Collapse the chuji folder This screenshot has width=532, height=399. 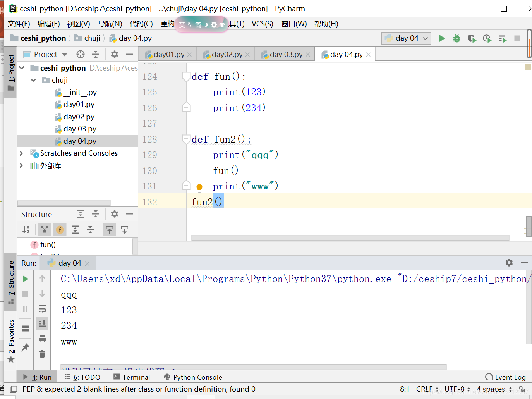(33, 80)
